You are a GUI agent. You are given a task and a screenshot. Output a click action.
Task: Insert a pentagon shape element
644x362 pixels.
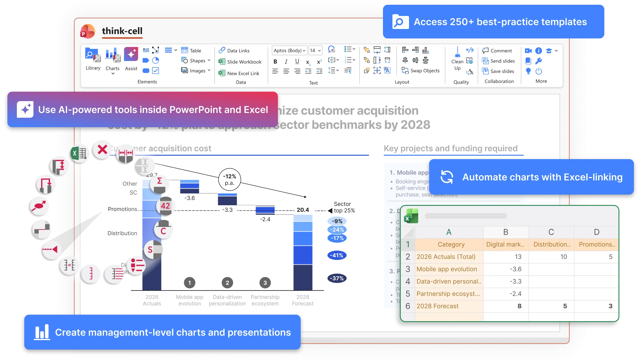point(146,60)
